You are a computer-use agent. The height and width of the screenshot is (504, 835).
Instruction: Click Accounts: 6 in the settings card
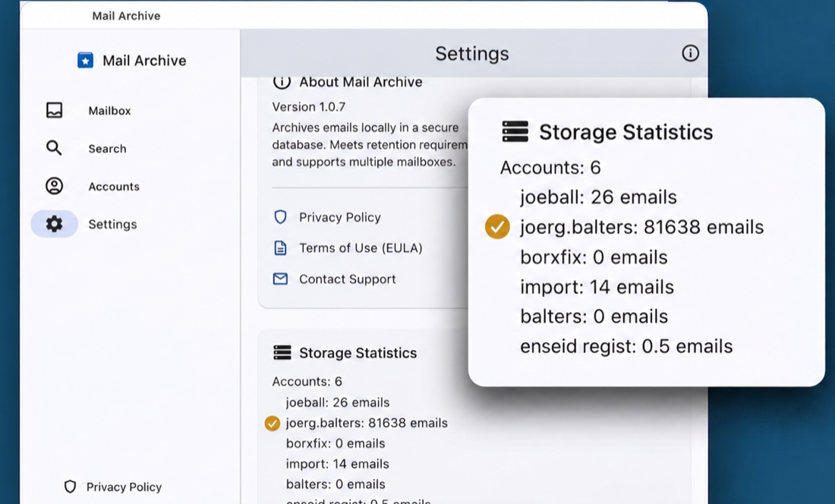(x=307, y=382)
